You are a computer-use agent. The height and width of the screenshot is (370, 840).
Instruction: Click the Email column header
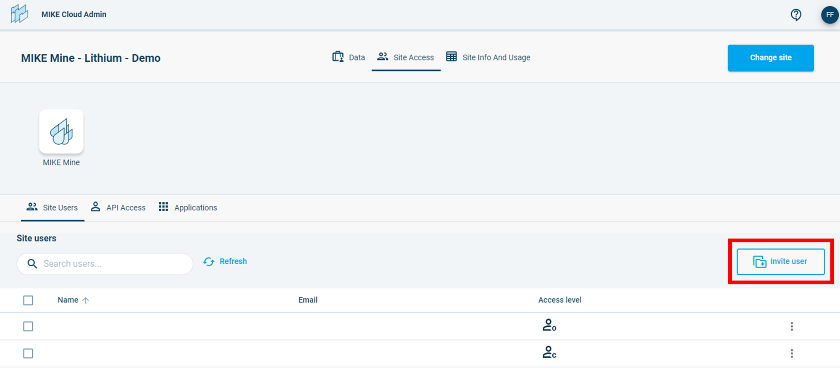pyautogui.click(x=308, y=300)
